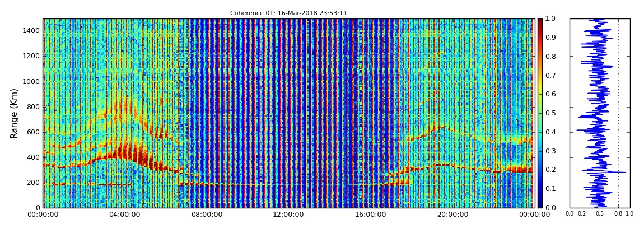This screenshot has width=644, height=228.
Task: Click the blue coherence profile line plot
Action: 599,113
